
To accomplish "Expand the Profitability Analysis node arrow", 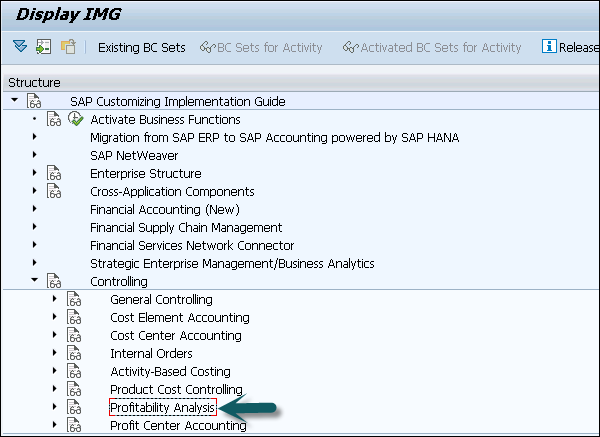I will pos(55,408).
